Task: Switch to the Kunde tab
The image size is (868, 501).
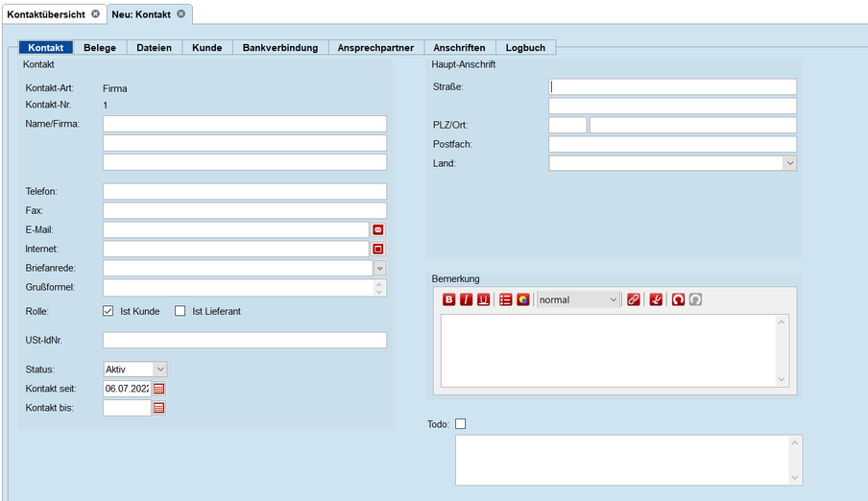Action: [x=207, y=48]
